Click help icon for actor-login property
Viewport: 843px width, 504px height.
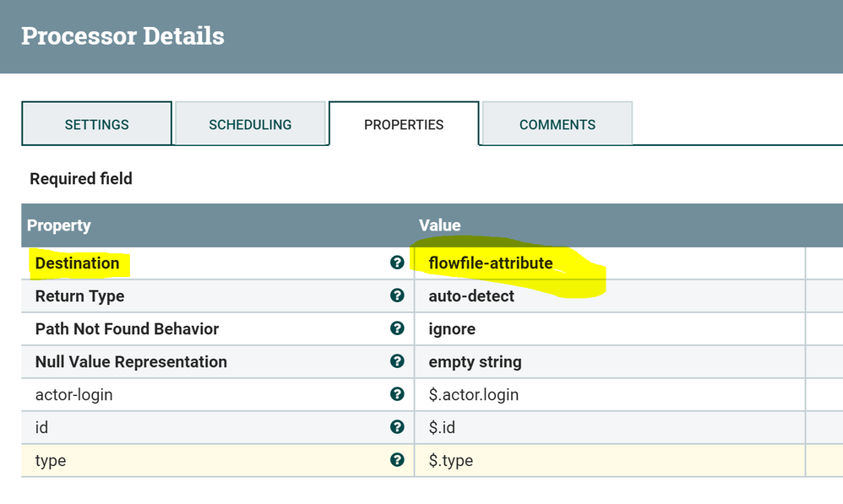pos(397,394)
